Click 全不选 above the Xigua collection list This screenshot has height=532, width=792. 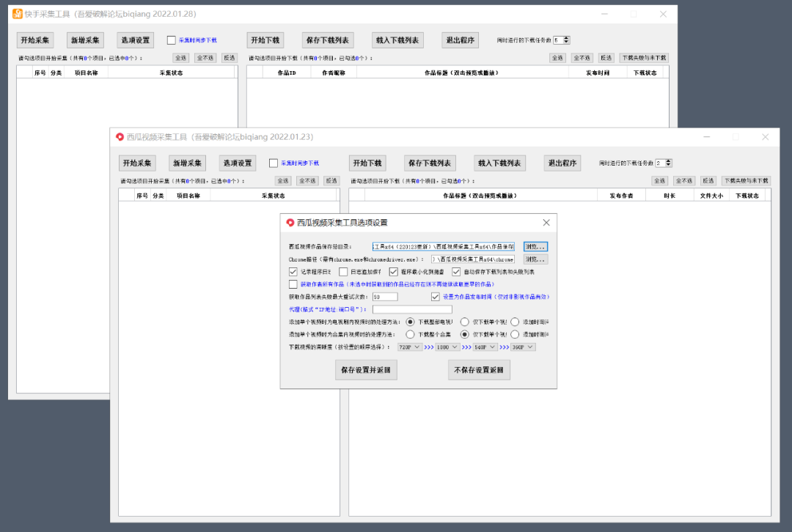click(307, 181)
